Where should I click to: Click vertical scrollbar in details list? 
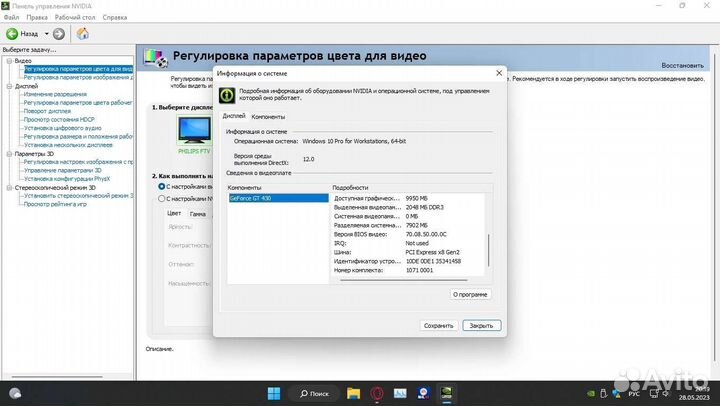click(489, 250)
